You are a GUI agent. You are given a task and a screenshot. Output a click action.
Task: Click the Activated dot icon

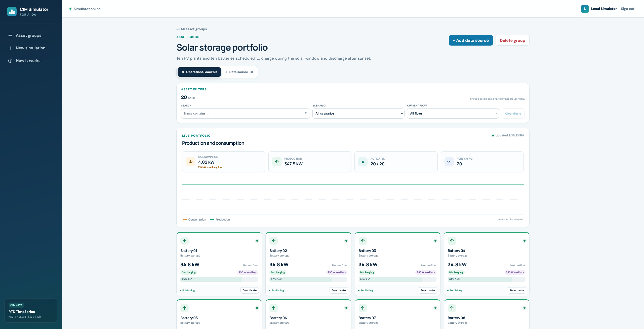tap(363, 162)
